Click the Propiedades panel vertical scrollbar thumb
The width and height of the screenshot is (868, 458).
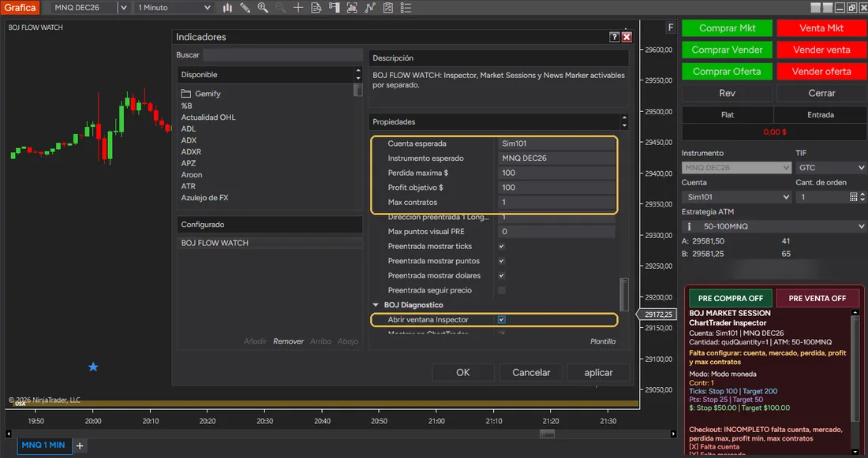[624, 295]
